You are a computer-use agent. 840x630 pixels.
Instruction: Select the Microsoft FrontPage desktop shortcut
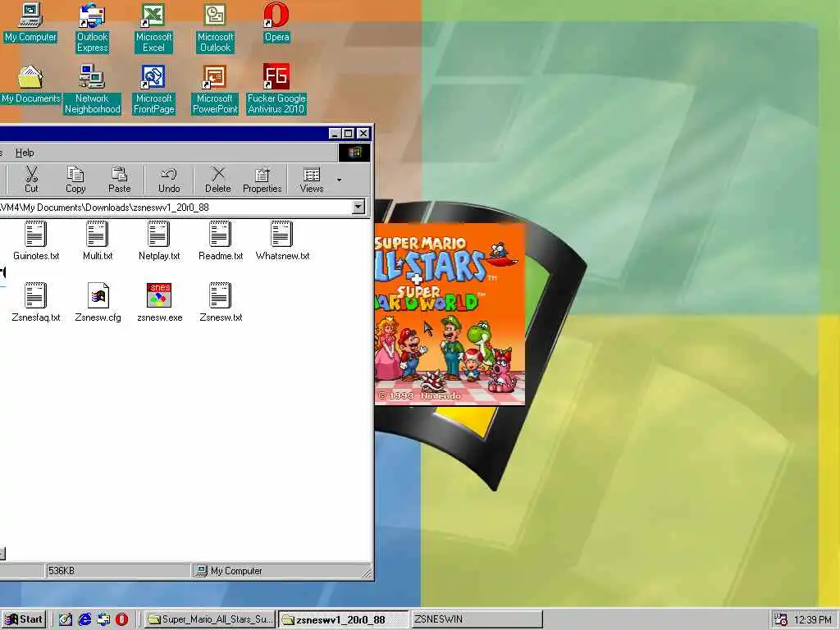(153, 89)
